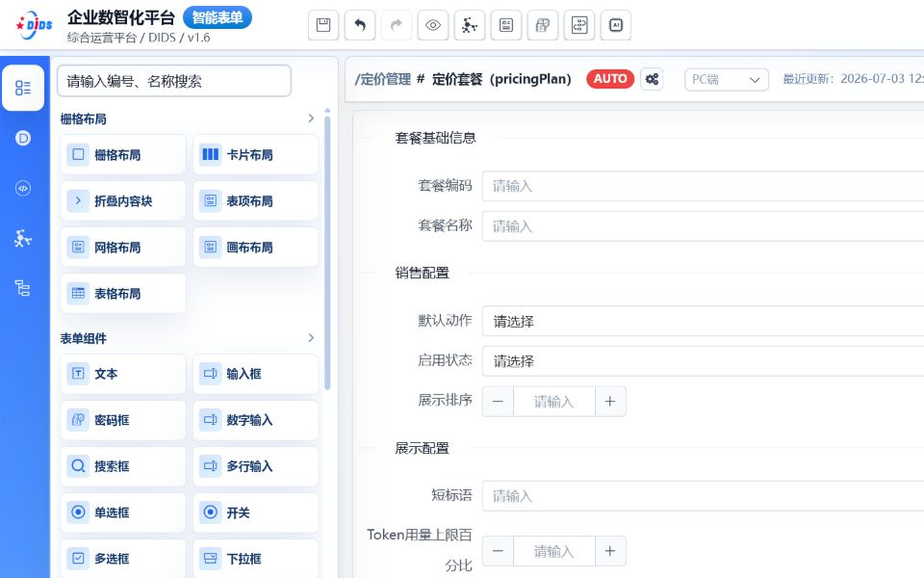Click the AI chip toolbar icon
Viewport: 924px width, 578px height.
click(x=616, y=25)
